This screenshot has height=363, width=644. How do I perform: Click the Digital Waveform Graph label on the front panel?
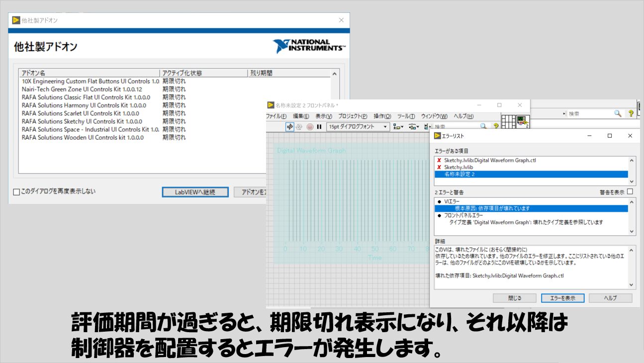[x=311, y=151]
